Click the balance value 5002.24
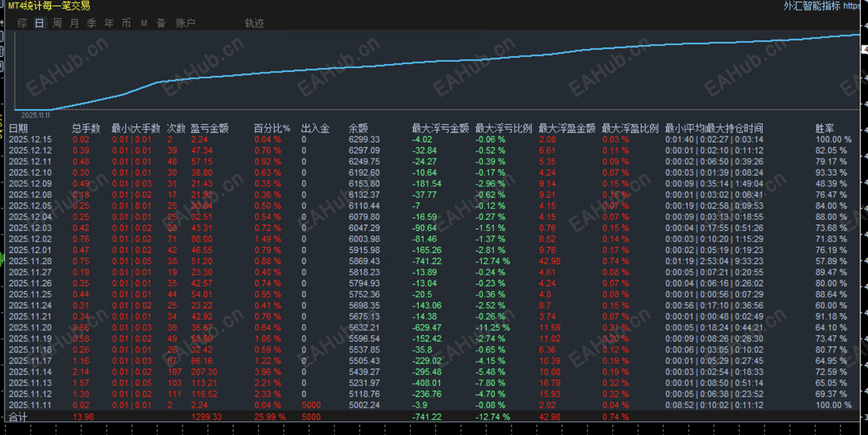 point(364,405)
